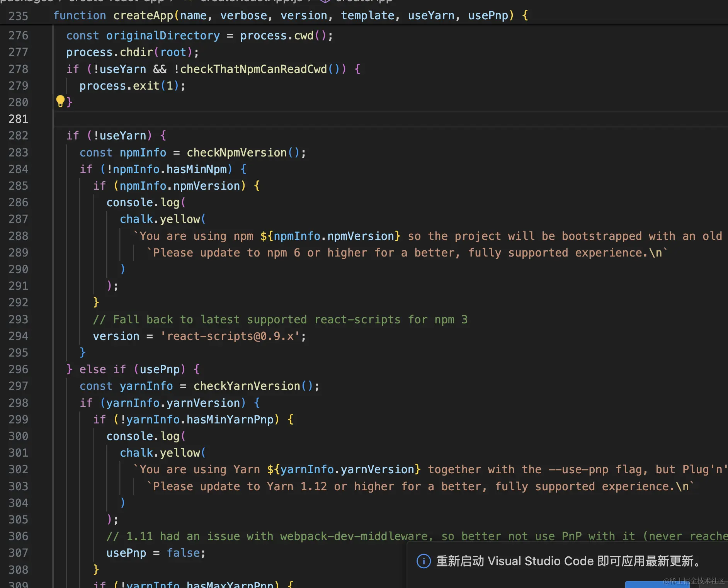Click 'chalk.yellow' on line 301
Viewport: 728px width, 588px height.
pyautogui.click(x=160, y=453)
